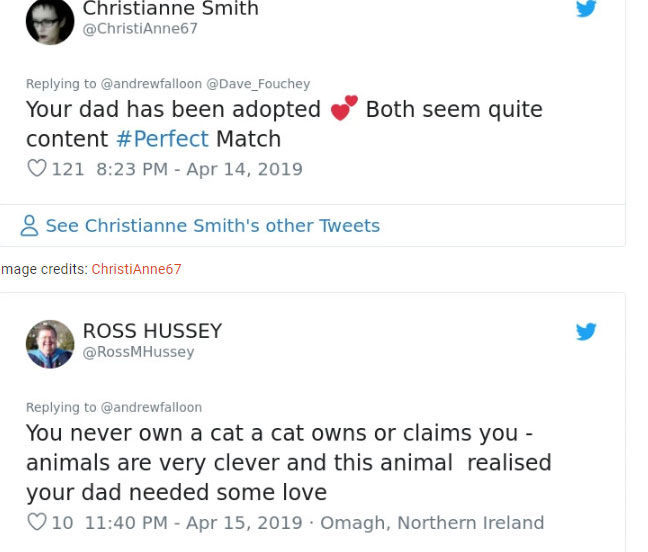This screenshot has width=648, height=552.
Task: Click the Twitter bird icon on Christianne's tweet
Action: coord(586,9)
